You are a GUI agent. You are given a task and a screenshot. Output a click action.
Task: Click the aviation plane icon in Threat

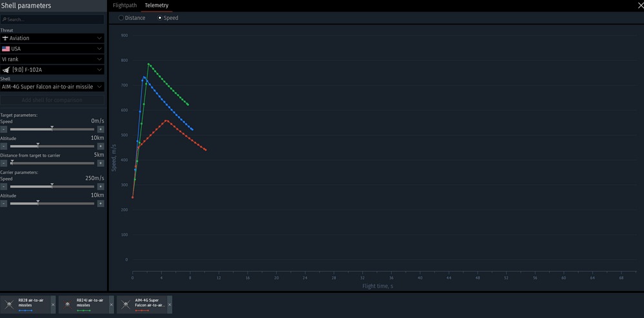coord(5,38)
